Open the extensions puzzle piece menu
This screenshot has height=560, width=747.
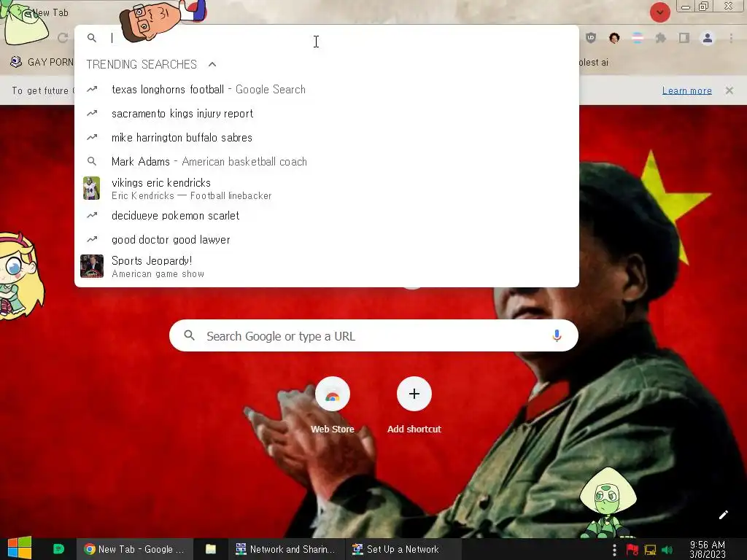coord(661,38)
